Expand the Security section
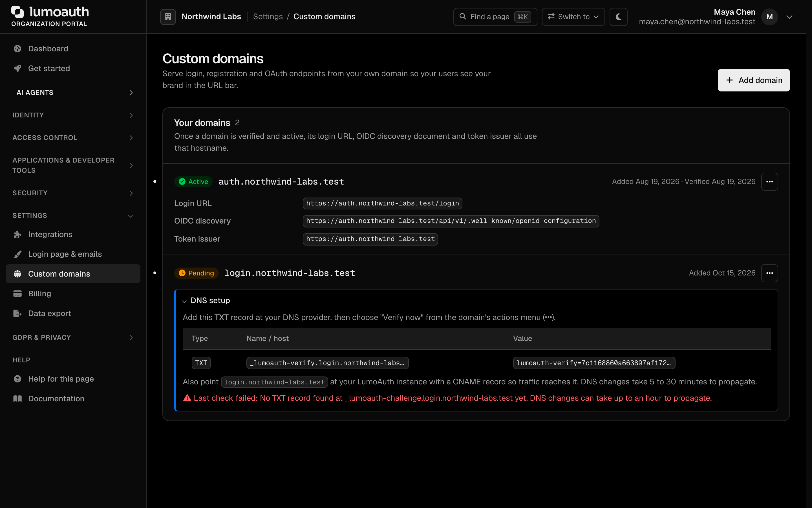The image size is (812, 508). (x=73, y=193)
